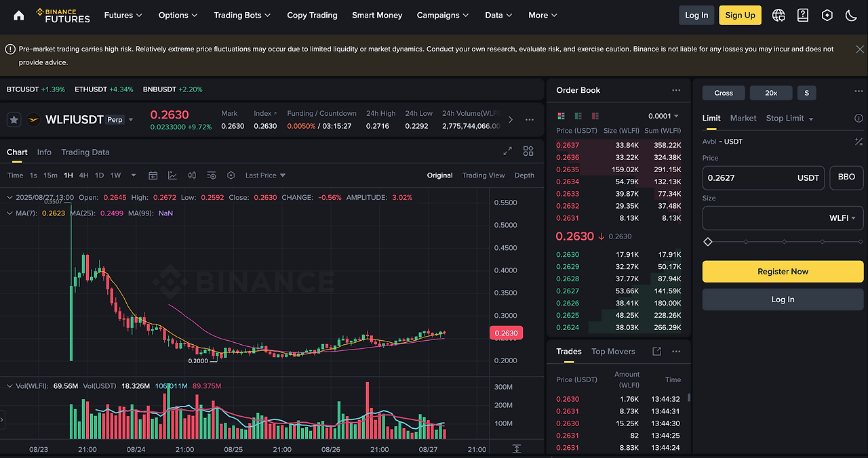Collapse the MA indicator row chevron
Screen dimensions: 868x458
pos(9,213)
